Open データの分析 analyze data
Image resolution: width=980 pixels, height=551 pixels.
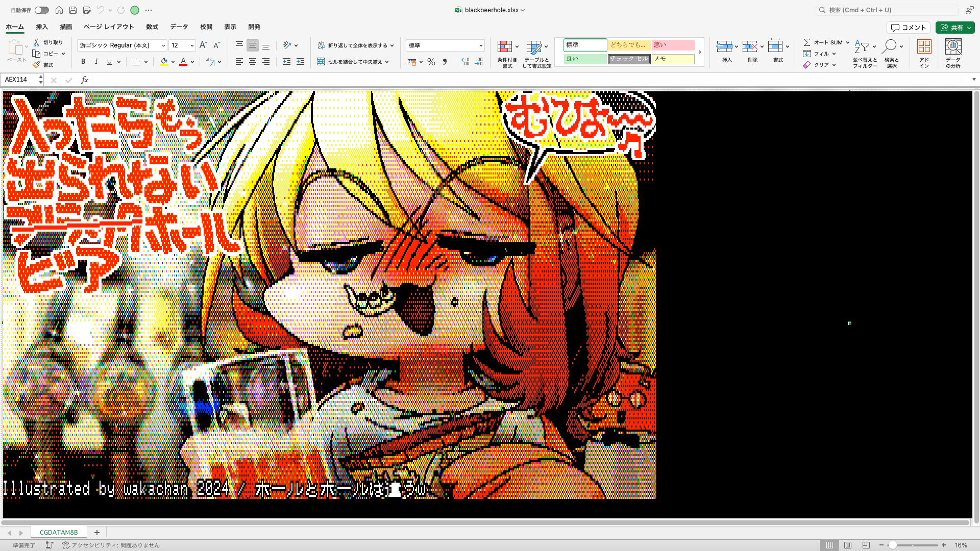(953, 54)
